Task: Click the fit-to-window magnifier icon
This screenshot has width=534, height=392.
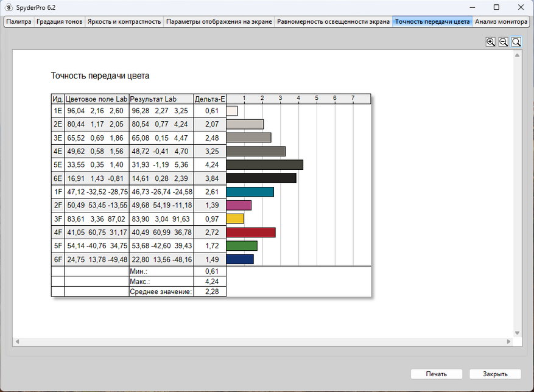Action: coord(516,42)
